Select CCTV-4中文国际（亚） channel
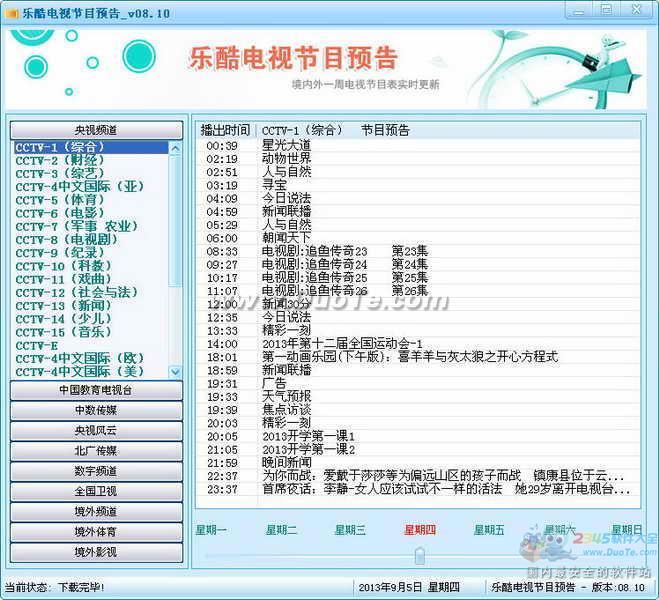Image resolution: width=659 pixels, height=600 pixels. click(x=91, y=187)
